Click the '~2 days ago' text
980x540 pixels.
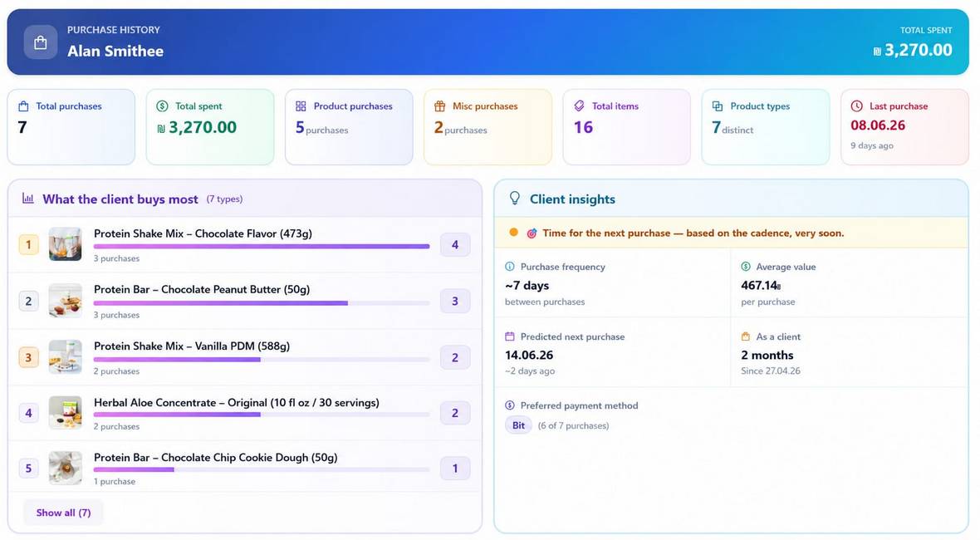click(529, 371)
